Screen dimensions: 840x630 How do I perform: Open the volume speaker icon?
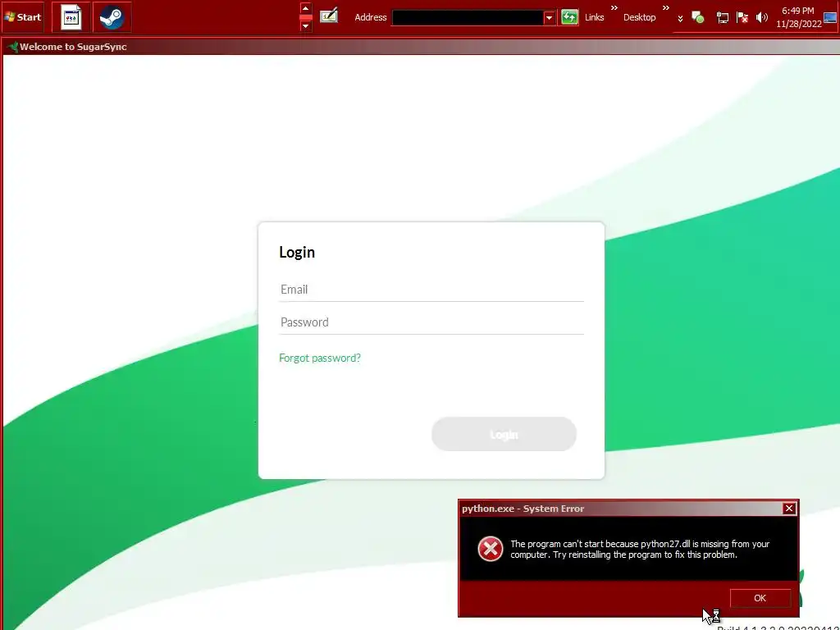click(x=761, y=18)
